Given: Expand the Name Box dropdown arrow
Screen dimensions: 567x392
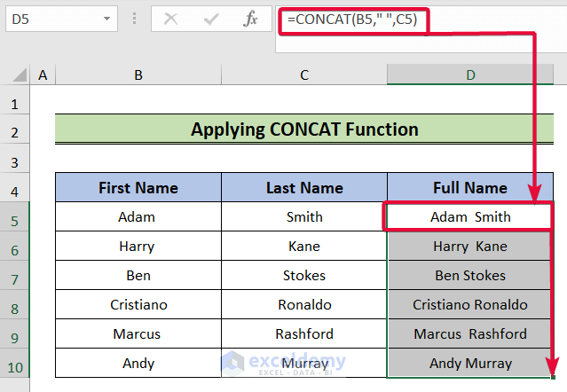Looking at the screenshot, I should pos(107,18).
